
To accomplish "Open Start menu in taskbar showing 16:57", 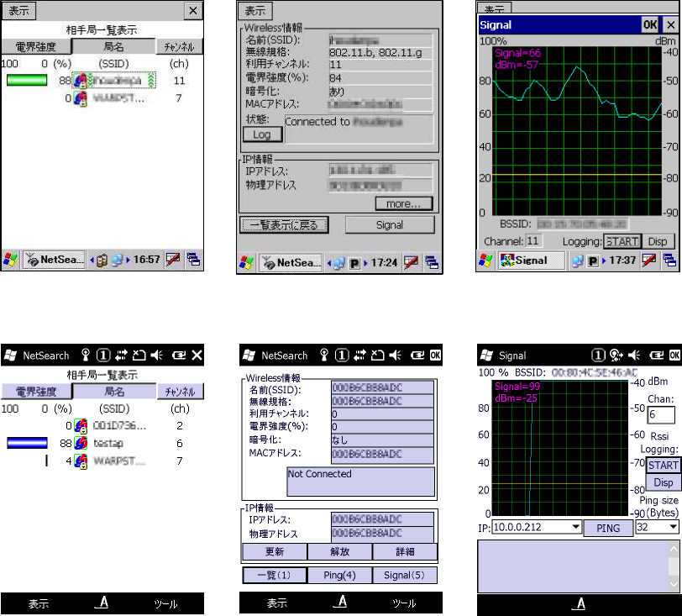I will [x=11, y=261].
